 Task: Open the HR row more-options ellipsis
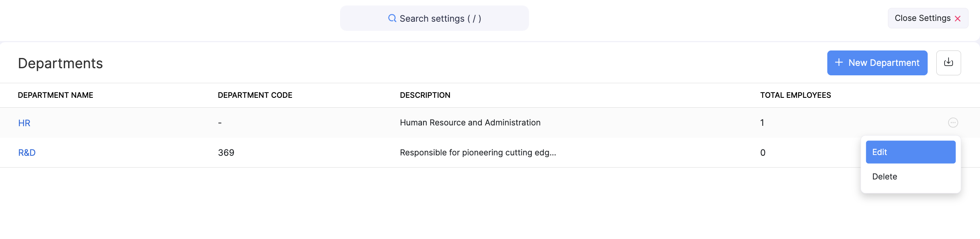pyautogui.click(x=953, y=123)
